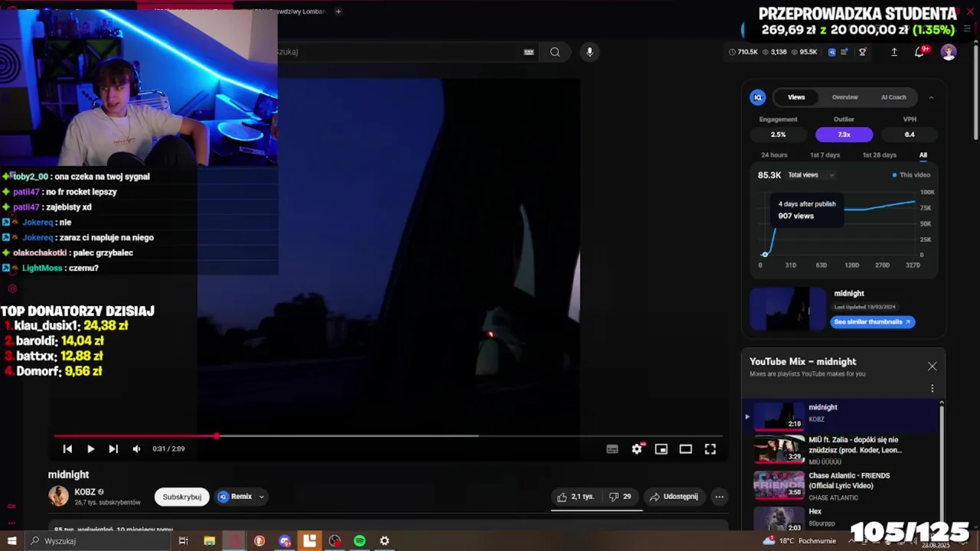Open the account avatar menu
Viewport: 980px width, 551px height.
click(949, 52)
